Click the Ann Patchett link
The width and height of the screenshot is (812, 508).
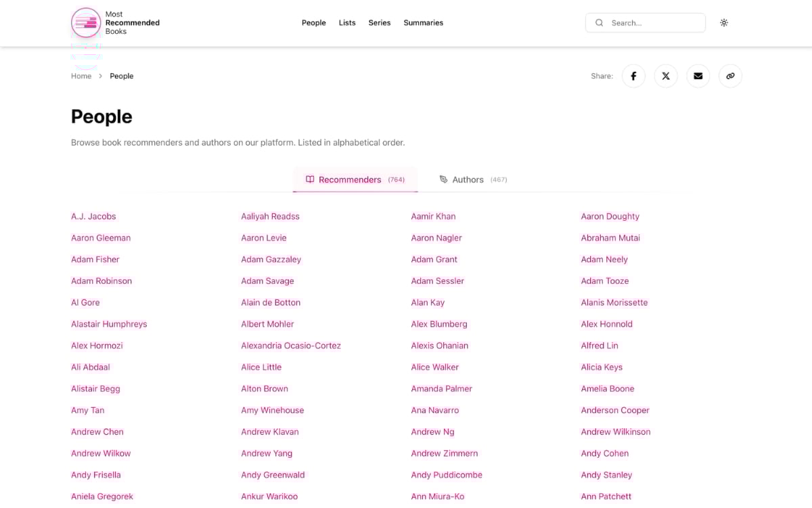point(606,496)
